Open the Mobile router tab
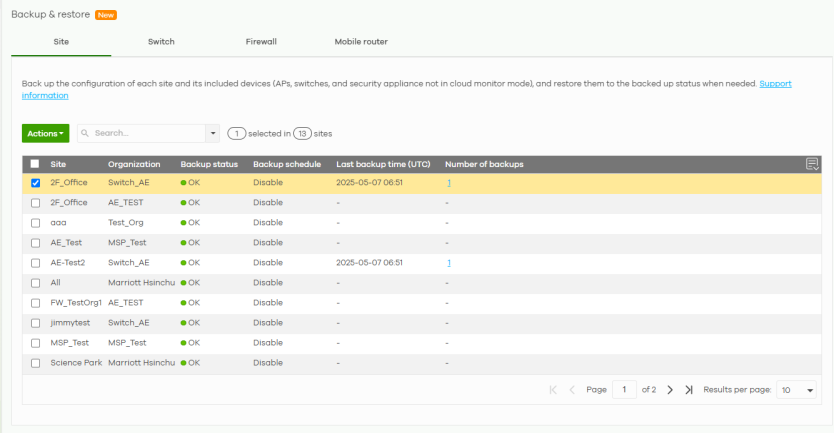The image size is (834, 433). (x=361, y=42)
